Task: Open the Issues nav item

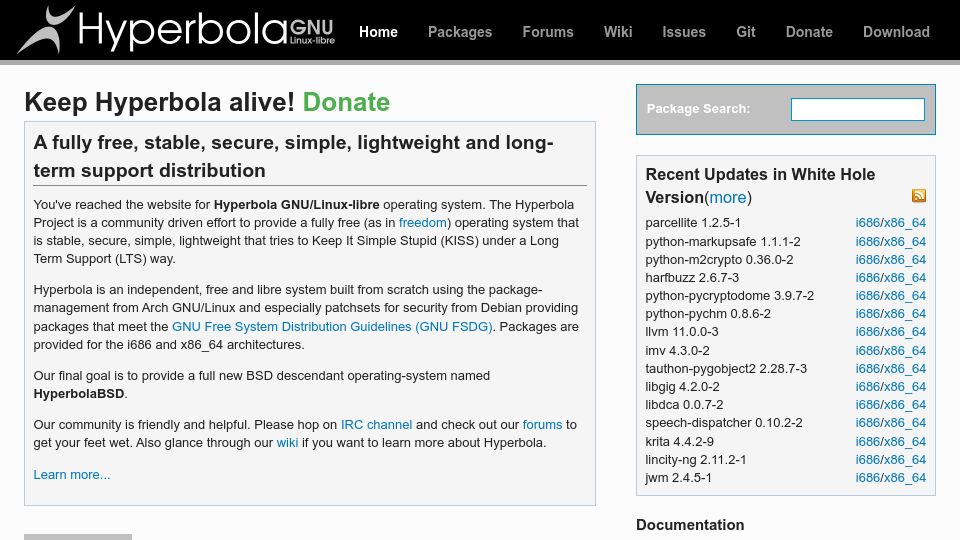Action: [684, 32]
